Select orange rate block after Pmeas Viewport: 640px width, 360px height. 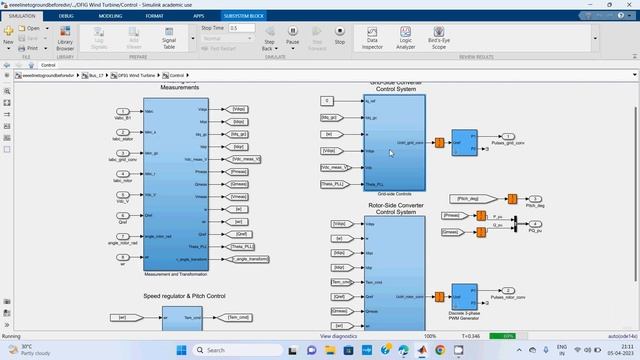[481, 216]
